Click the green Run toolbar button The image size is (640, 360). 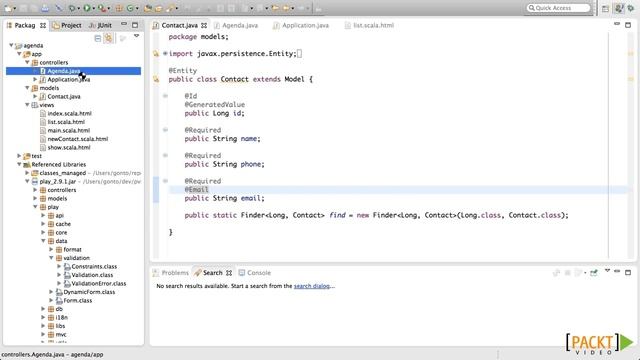point(87,8)
